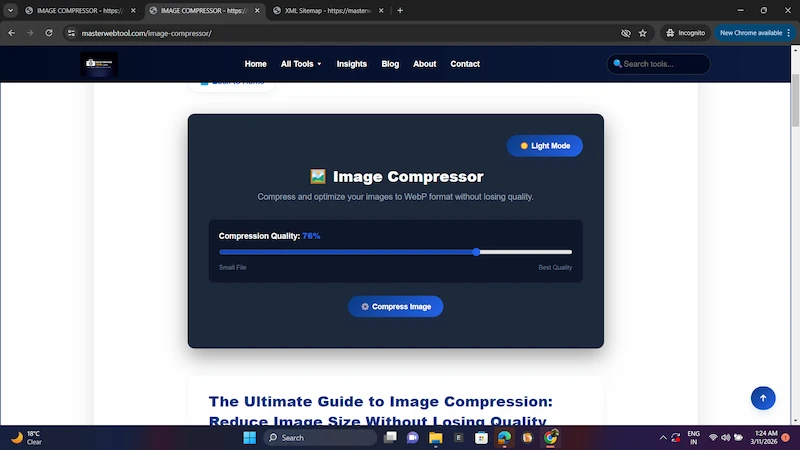Open the Blog menu link
This screenshot has width=800, height=450.
tap(390, 64)
